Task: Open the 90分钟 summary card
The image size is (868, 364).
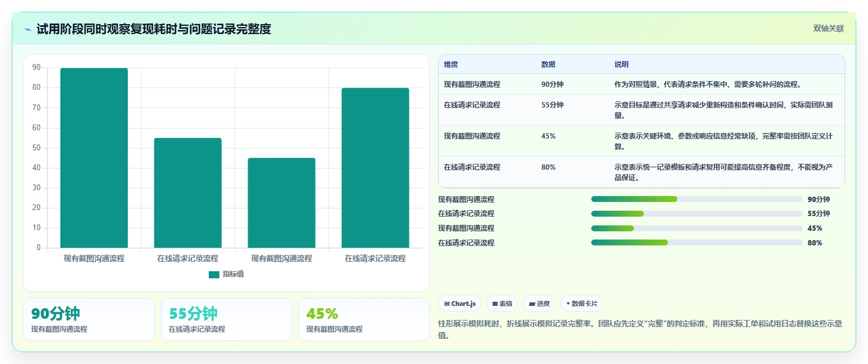Action: coord(89,319)
